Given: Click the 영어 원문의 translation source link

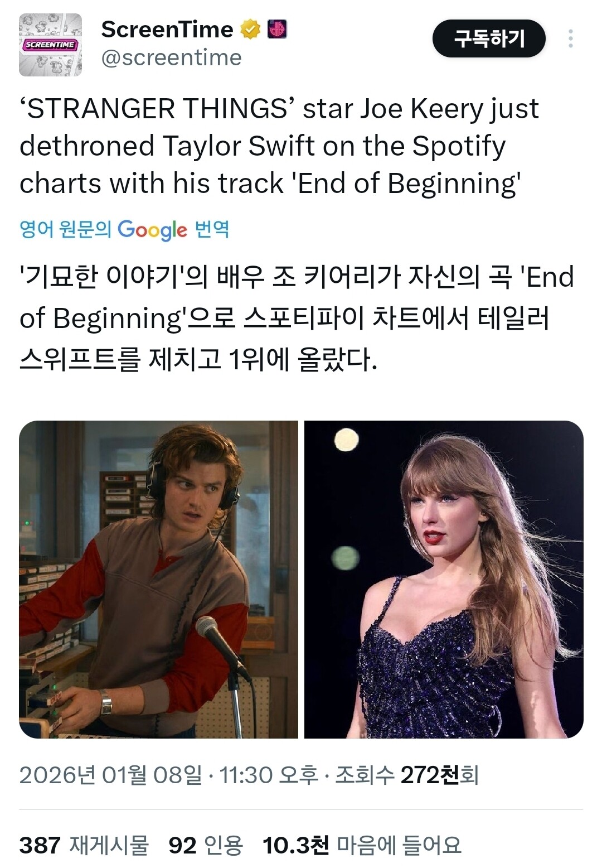Looking at the screenshot, I should click(x=66, y=229).
